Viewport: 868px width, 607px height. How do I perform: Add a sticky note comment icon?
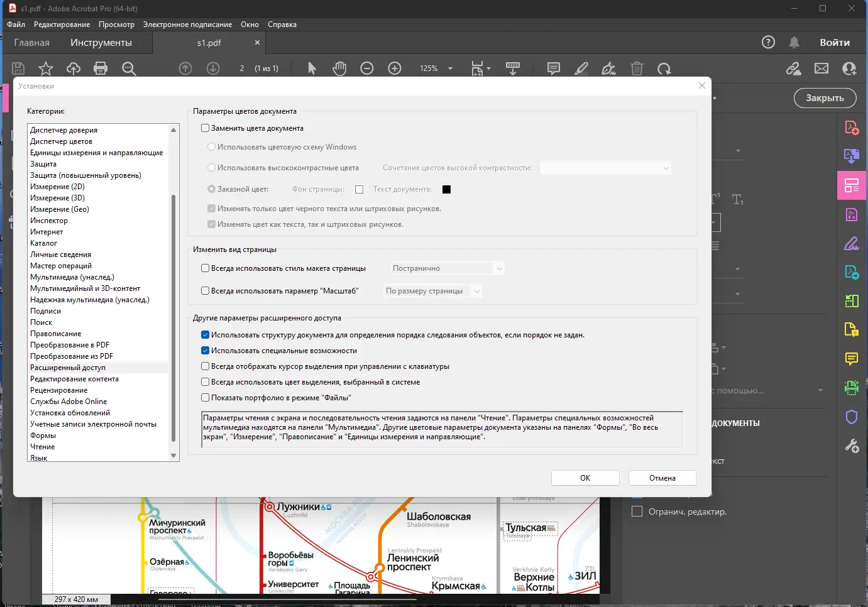pyautogui.click(x=554, y=68)
